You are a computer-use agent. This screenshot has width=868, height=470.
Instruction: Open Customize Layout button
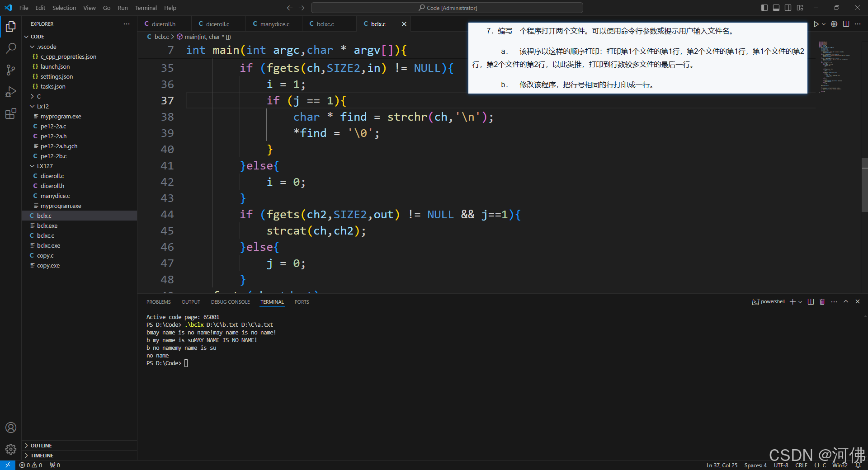click(x=800, y=8)
